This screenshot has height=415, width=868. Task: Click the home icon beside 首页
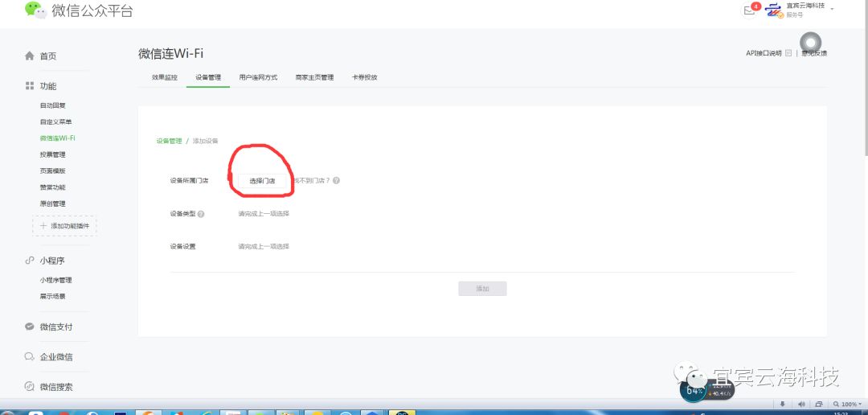point(30,56)
